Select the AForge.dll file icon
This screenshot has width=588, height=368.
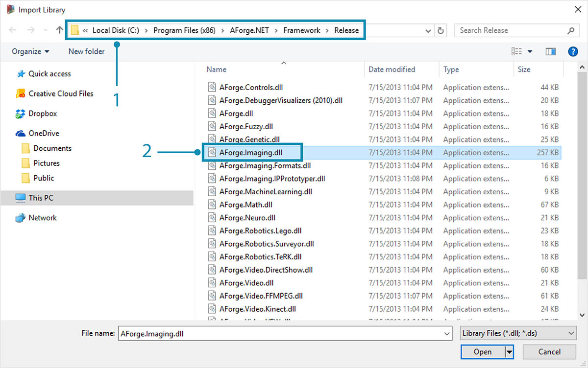click(212, 114)
